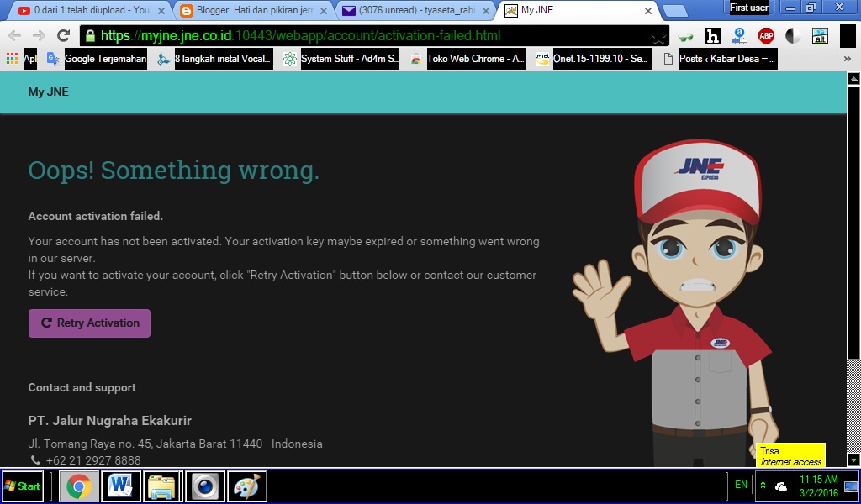Click the page scrollbar up arrow
Viewport: 861px width, 504px height.
click(x=854, y=79)
